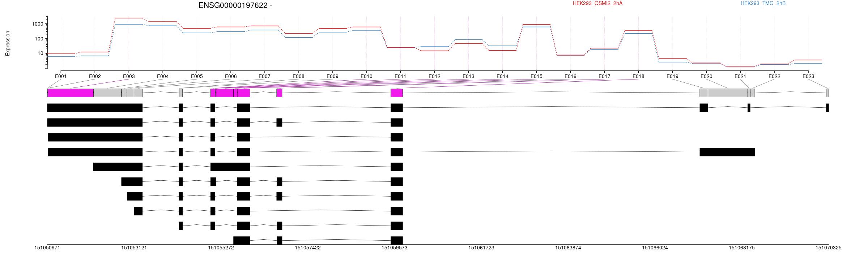Click genomic coordinate 151061723
This screenshot has width=868, height=253.
[481, 248]
